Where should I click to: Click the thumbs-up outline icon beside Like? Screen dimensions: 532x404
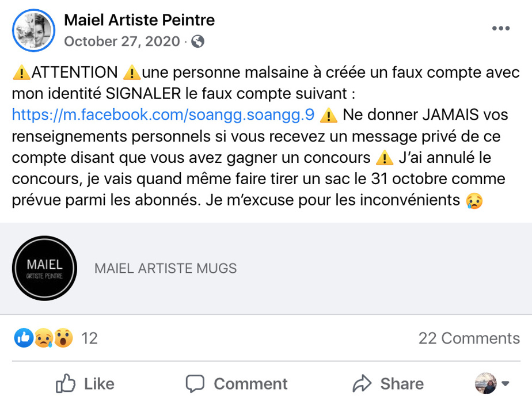click(66, 383)
